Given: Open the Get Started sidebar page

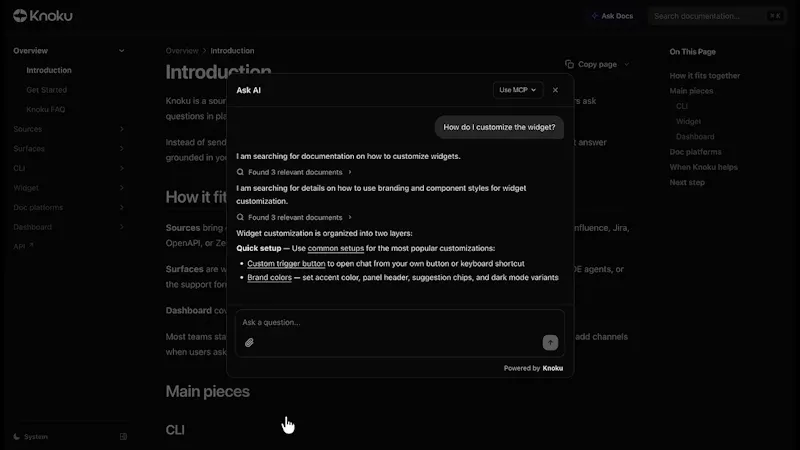Looking at the screenshot, I should (46, 90).
